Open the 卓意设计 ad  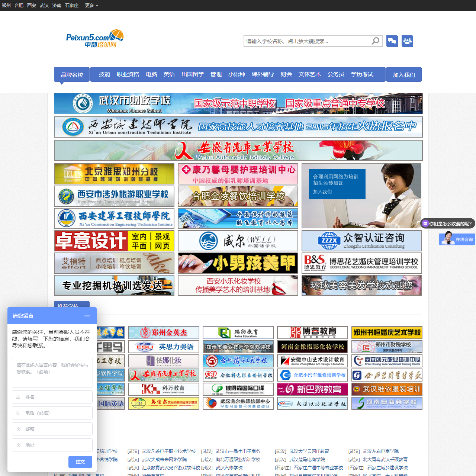coord(114,241)
